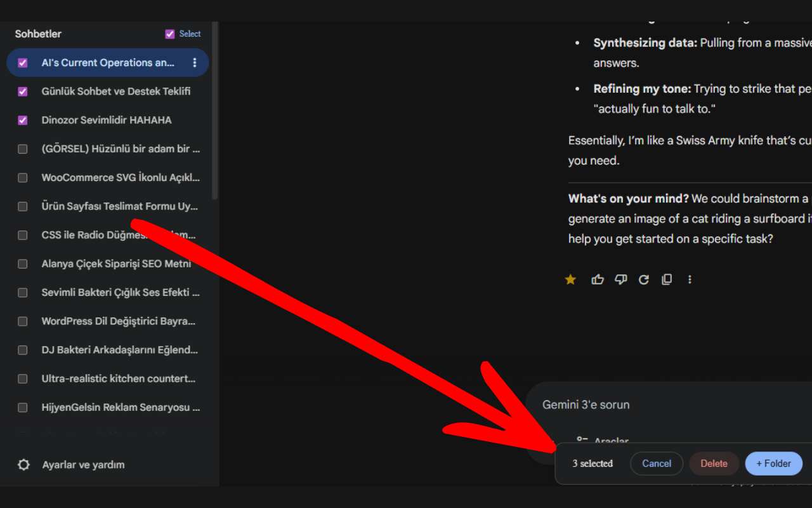Uncheck Dinozor Sevimlidir HAHAHA checkbox
The height and width of the screenshot is (508, 812).
point(23,120)
